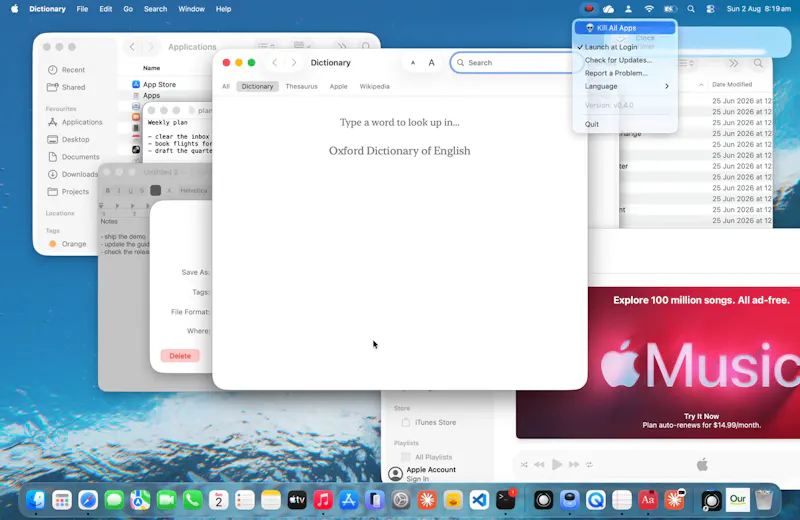Toggle shuffle in Music player

(x=524, y=464)
